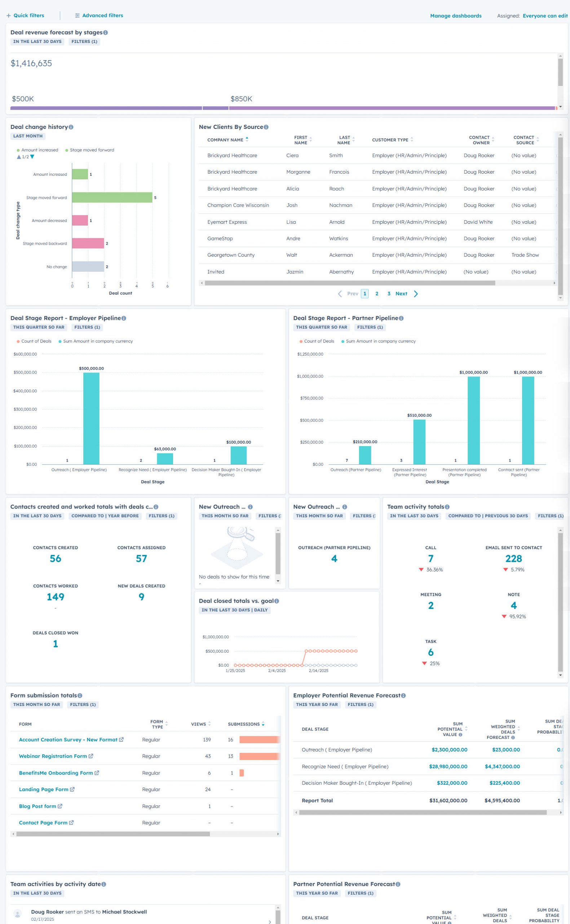Toggle Amount increased legend in Deal change history
Screen dimensions: 570x924
(x=38, y=150)
